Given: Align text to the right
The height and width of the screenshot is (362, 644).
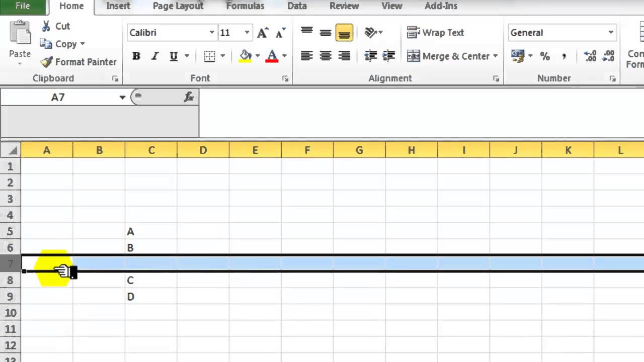Looking at the screenshot, I should tap(344, 56).
